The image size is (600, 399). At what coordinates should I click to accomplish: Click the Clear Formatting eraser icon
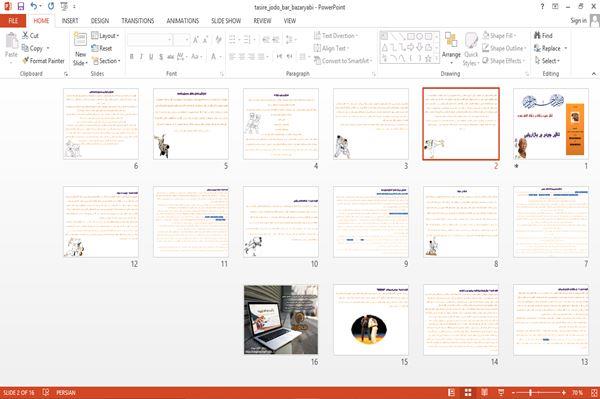[218, 40]
